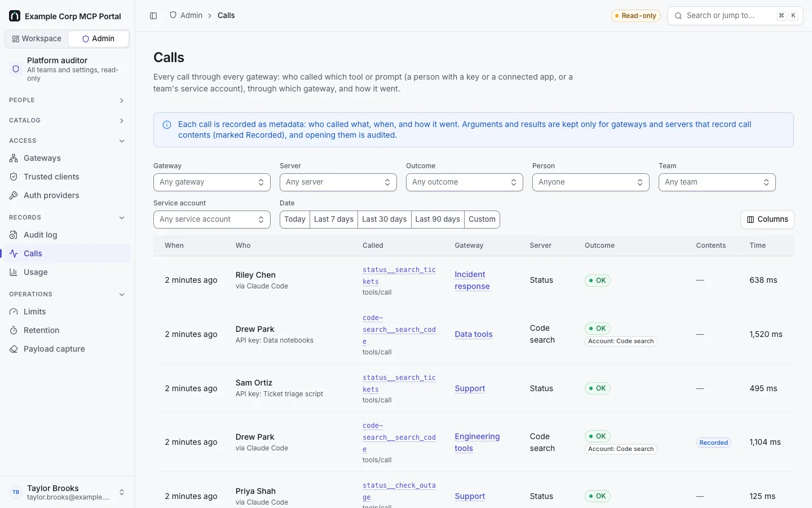
Task: Click the Search or jump to field
Action: (x=735, y=16)
